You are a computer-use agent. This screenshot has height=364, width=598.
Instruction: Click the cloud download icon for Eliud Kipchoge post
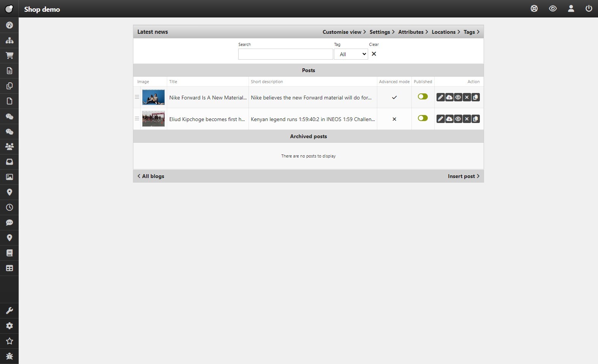coord(449,119)
